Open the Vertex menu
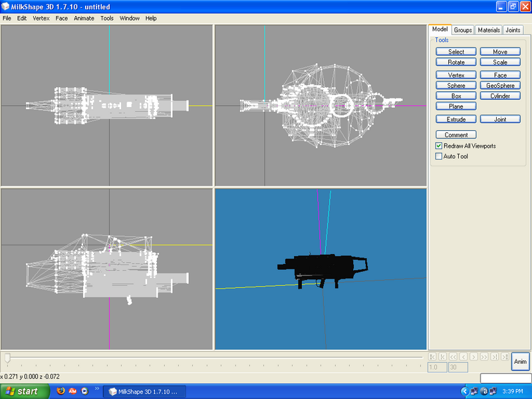The width and height of the screenshot is (532, 399). tap(41, 19)
